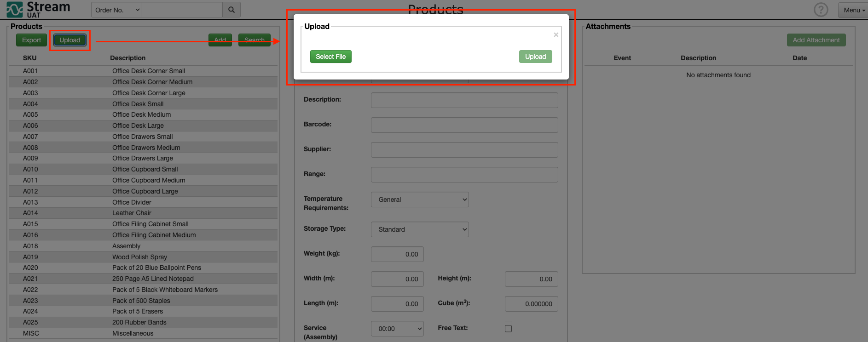Click the Stream UAT logo
The height and width of the screenshot is (342, 868).
click(38, 9)
